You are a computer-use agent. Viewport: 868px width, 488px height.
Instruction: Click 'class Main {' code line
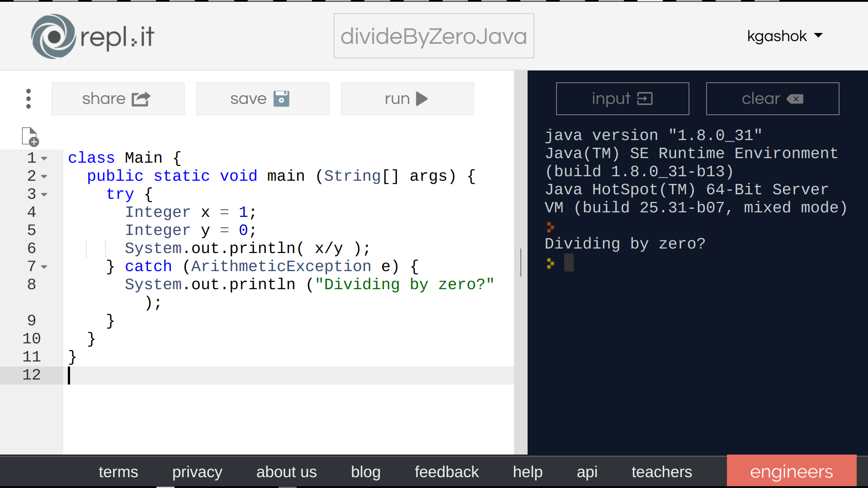pyautogui.click(x=125, y=158)
